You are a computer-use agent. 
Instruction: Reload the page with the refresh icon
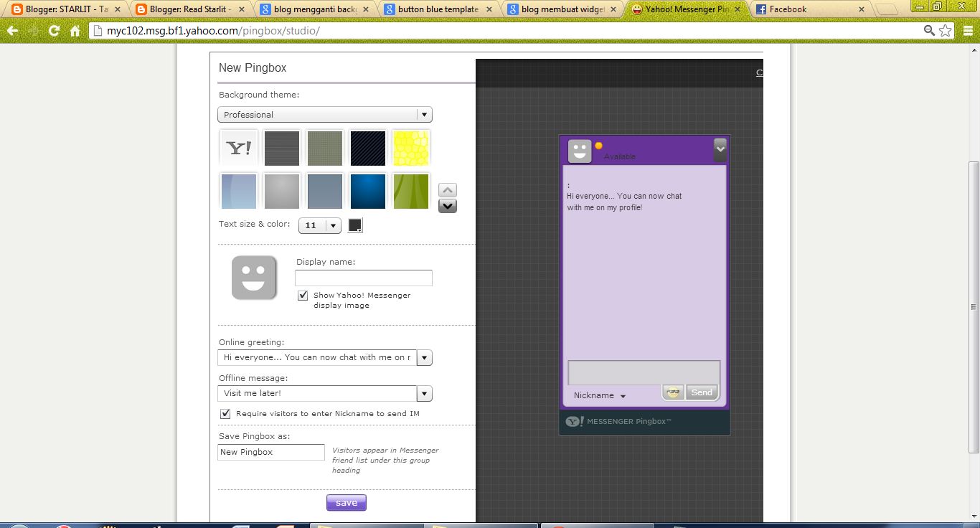[x=54, y=31]
